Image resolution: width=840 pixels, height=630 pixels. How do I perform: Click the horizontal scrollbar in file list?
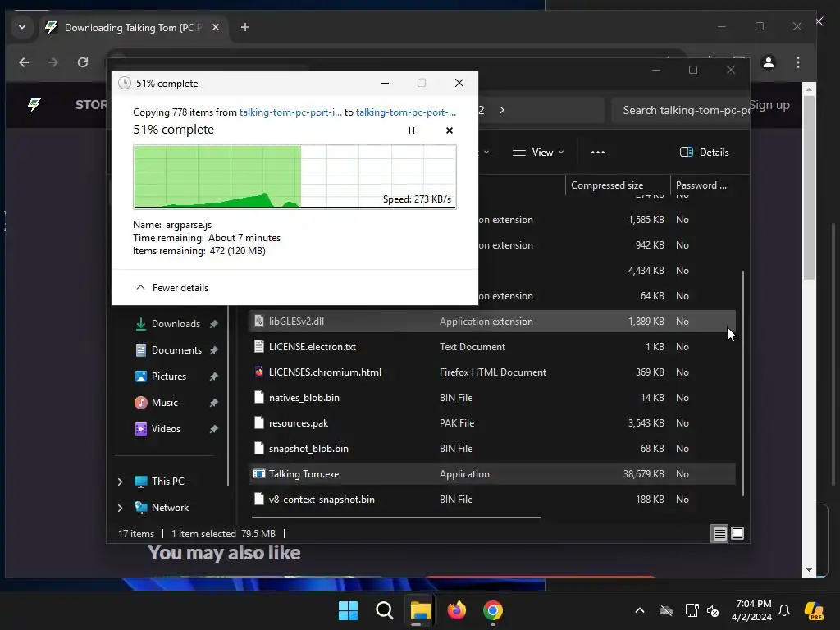pos(396,518)
